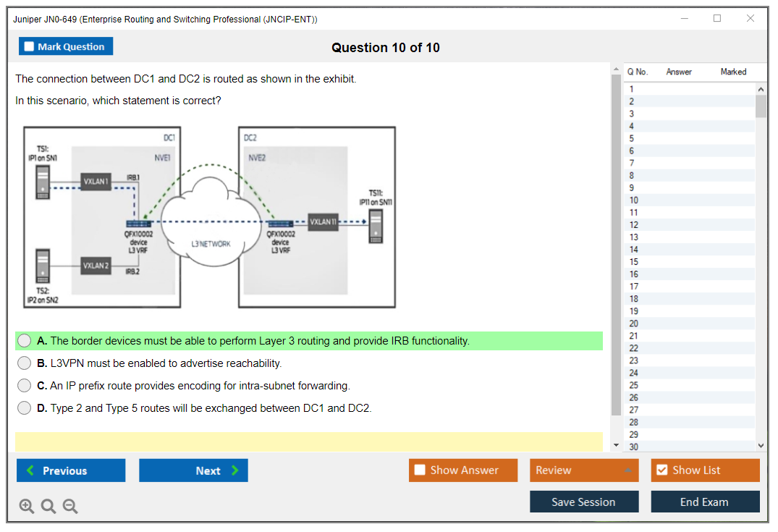This screenshot has height=532, width=778.
Task: Close the exam window
Action: click(x=750, y=19)
